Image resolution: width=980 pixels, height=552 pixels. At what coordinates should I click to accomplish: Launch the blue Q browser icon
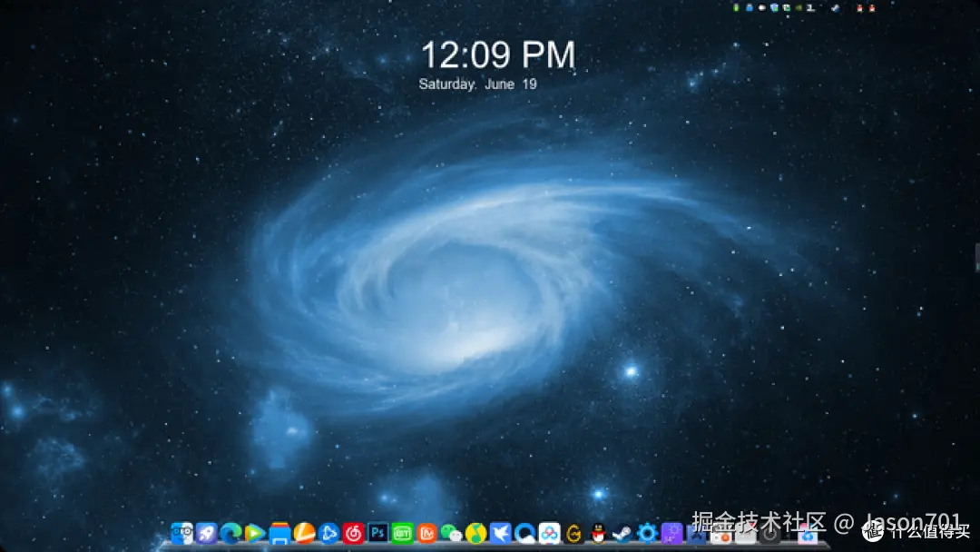click(x=524, y=533)
